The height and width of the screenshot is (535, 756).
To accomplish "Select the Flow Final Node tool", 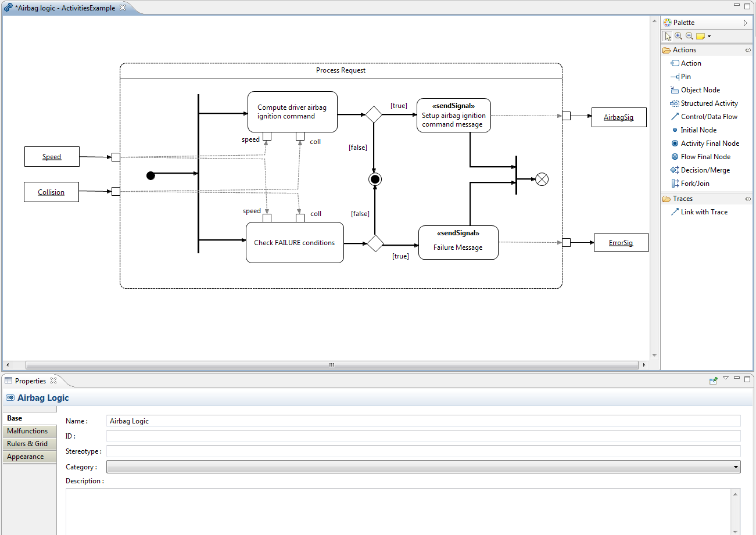I will pyautogui.click(x=705, y=157).
